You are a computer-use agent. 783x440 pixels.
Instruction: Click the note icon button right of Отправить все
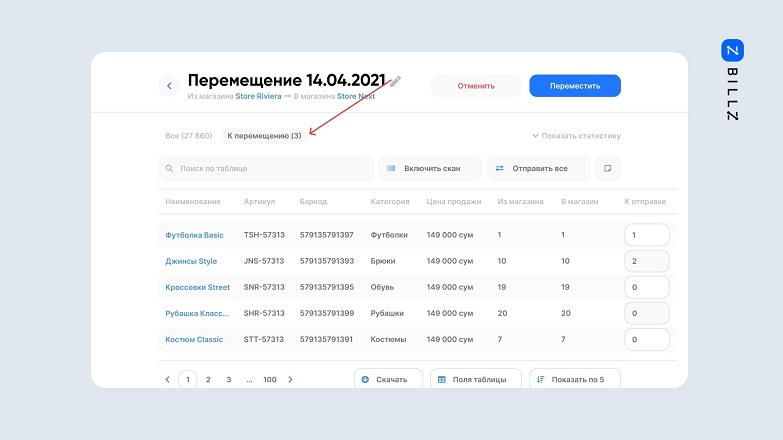pos(607,168)
